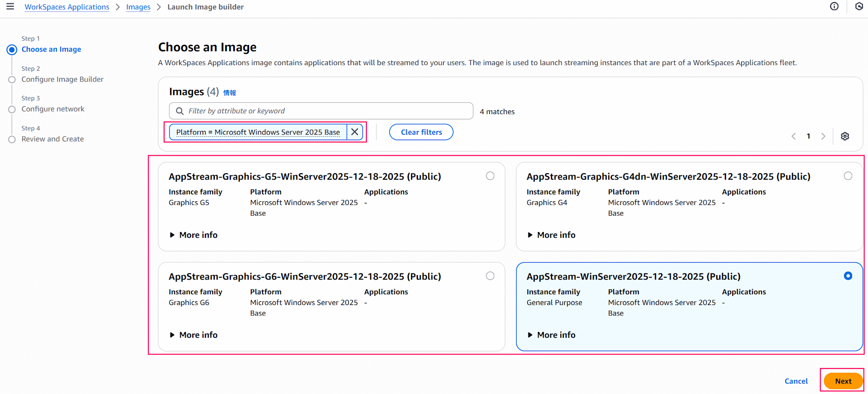Screen dimensions: 868x394
Task: Expand More info for the G4dn image
Action: (x=551, y=235)
